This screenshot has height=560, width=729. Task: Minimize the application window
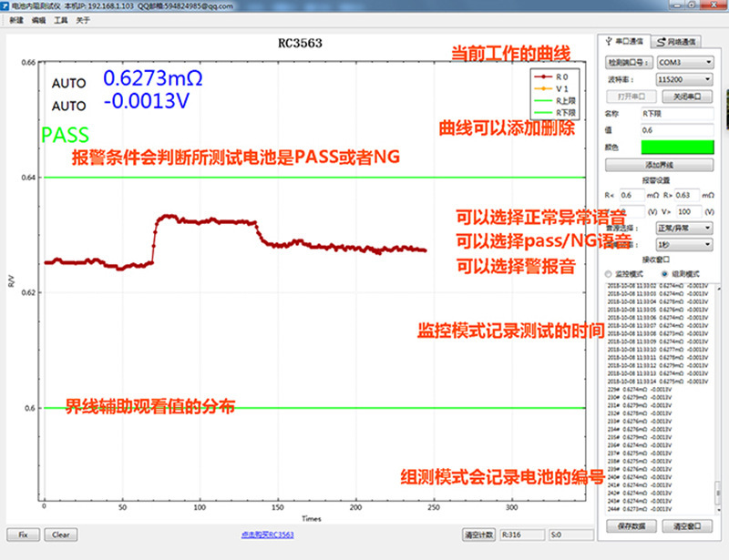(676, 5)
